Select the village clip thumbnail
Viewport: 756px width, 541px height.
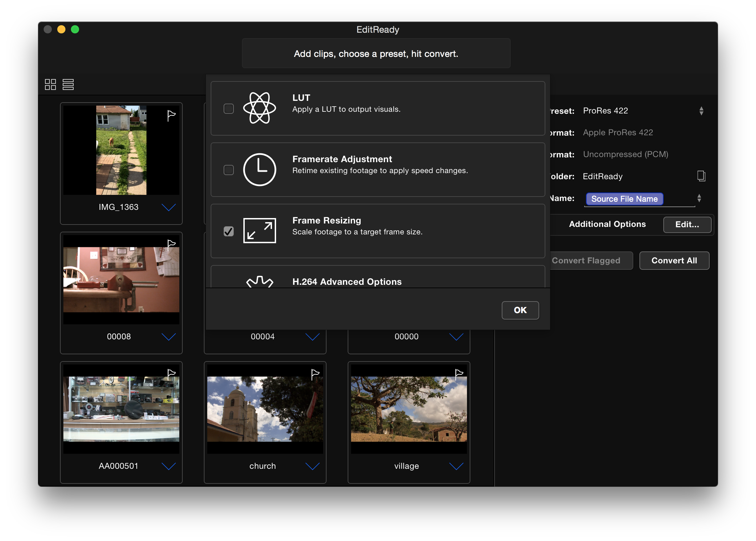tap(409, 409)
